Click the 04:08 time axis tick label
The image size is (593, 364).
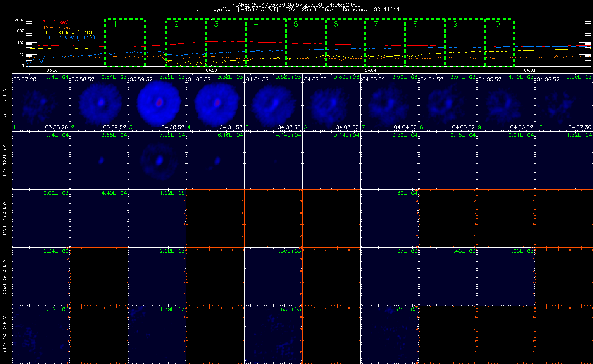coord(529,70)
